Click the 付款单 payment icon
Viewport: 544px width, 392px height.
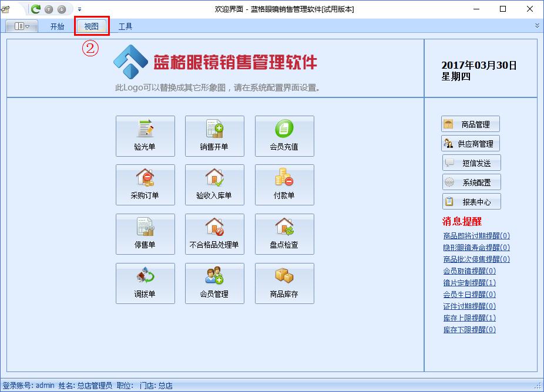click(x=284, y=185)
